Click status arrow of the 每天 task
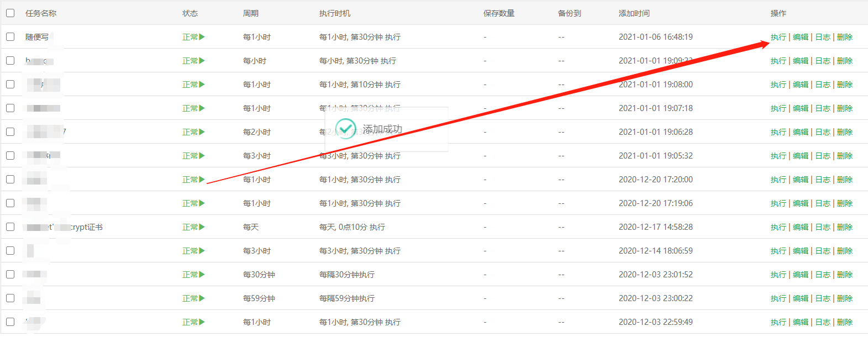The width and height of the screenshot is (868, 342). click(202, 227)
